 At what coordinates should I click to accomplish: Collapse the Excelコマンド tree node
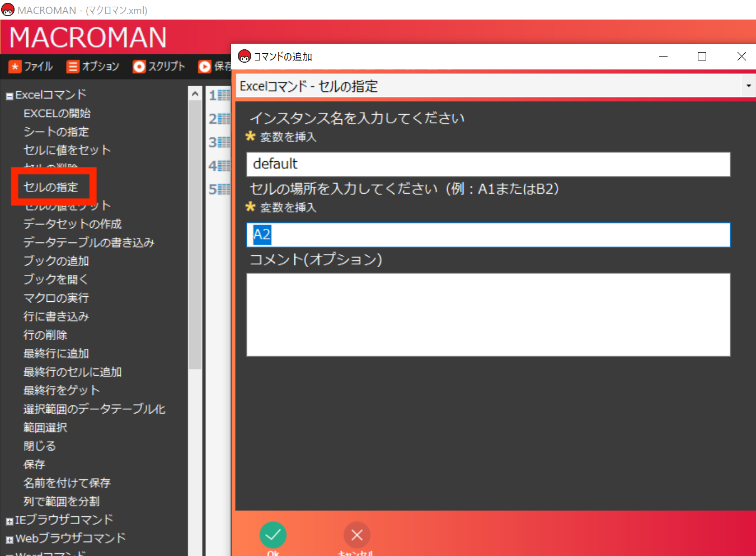click(x=10, y=96)
